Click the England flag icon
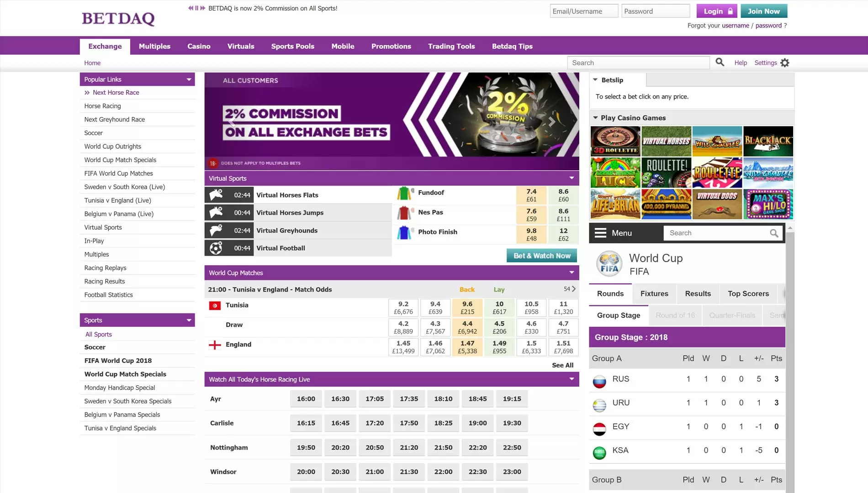 (x=215, y=345)
